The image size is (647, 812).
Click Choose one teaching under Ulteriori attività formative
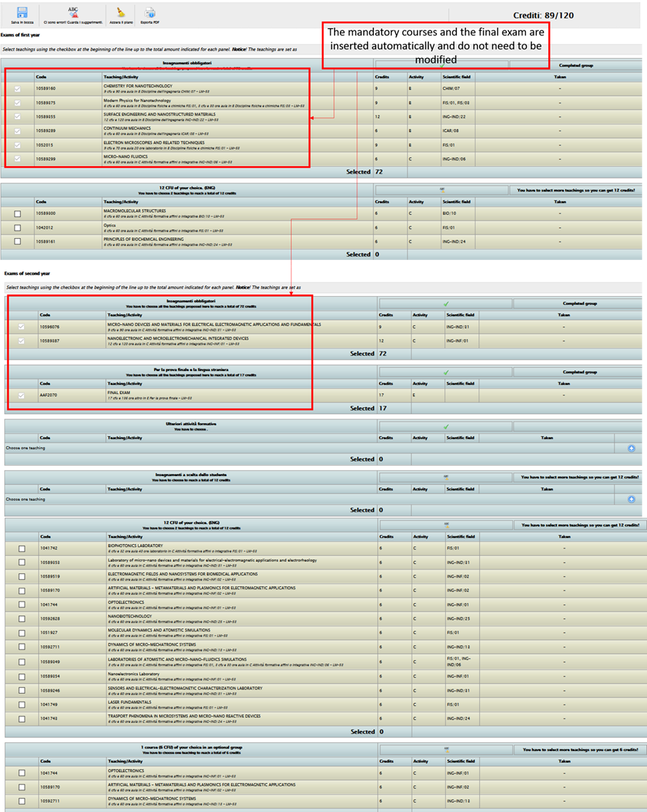(x=25, y=448)
